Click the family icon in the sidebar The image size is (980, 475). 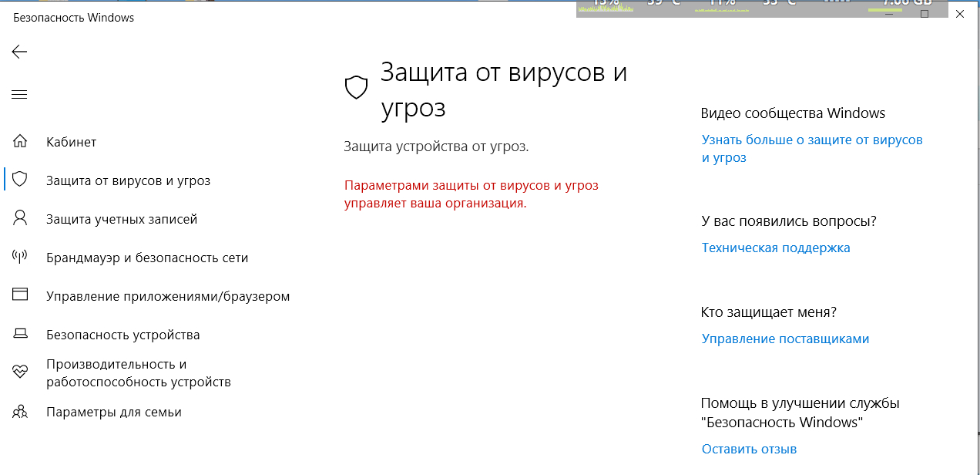[20, 411]
